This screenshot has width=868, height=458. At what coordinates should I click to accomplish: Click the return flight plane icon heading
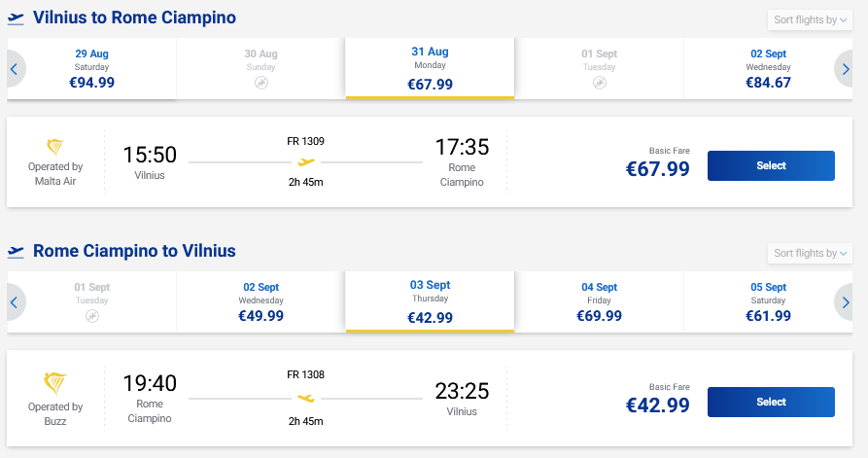click(x=16, y=251)
